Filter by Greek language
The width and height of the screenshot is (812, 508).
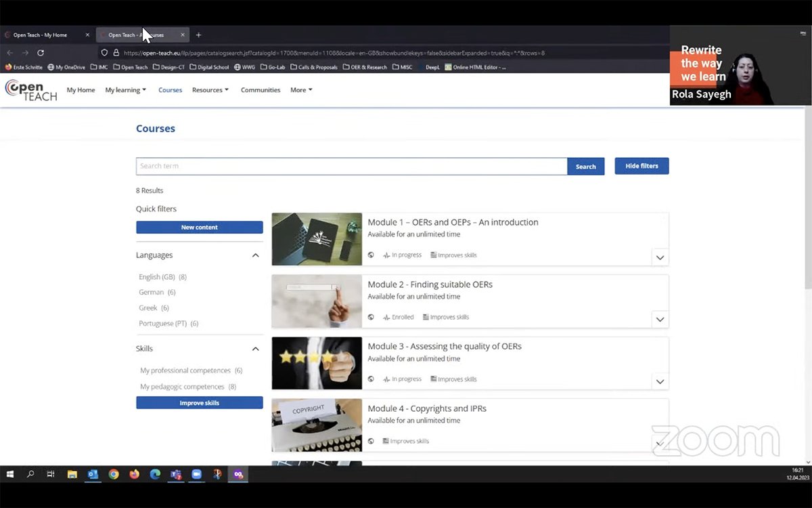click(154, 308)
